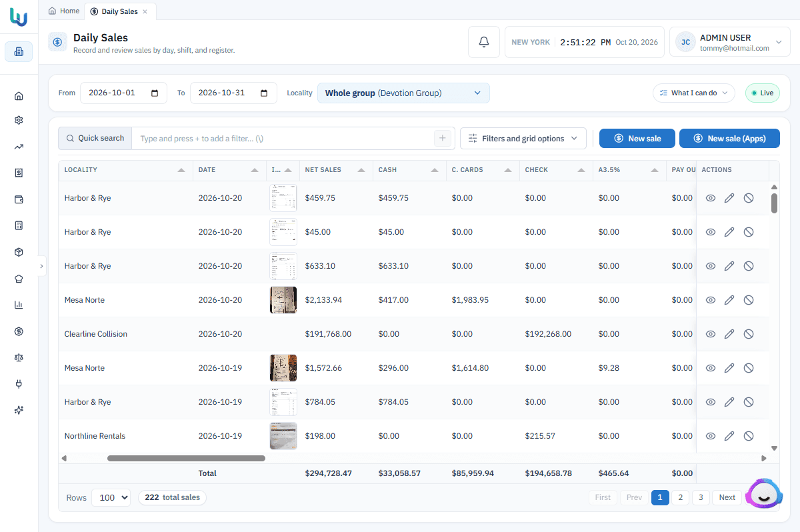
Task: View the Harbor & Rye $784.05 sale
Action: click(711, 402)
